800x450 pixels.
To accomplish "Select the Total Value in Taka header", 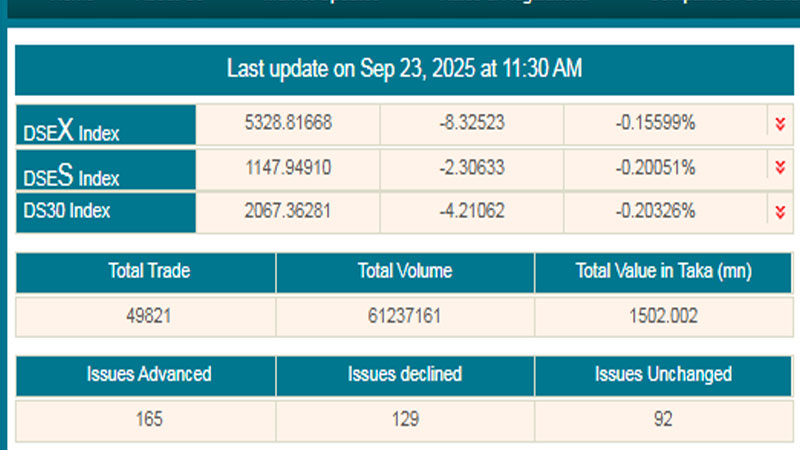I will [x=663, y=271].
